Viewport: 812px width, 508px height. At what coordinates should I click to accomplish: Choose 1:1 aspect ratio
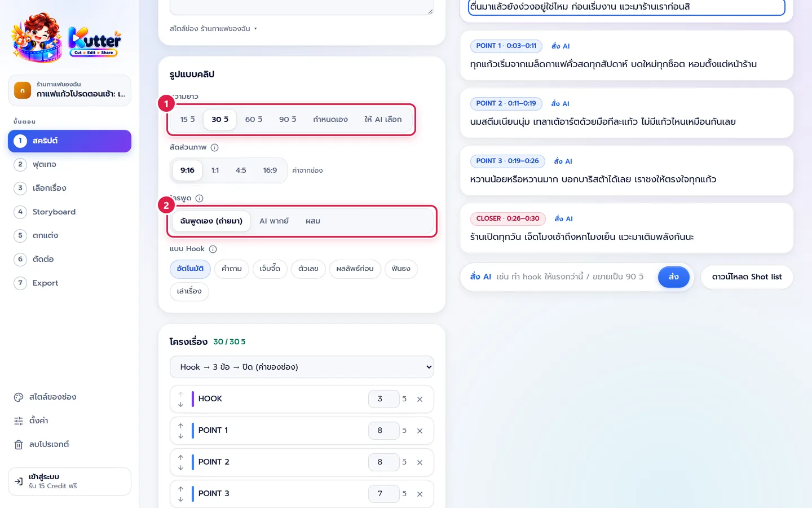point(215,170)
